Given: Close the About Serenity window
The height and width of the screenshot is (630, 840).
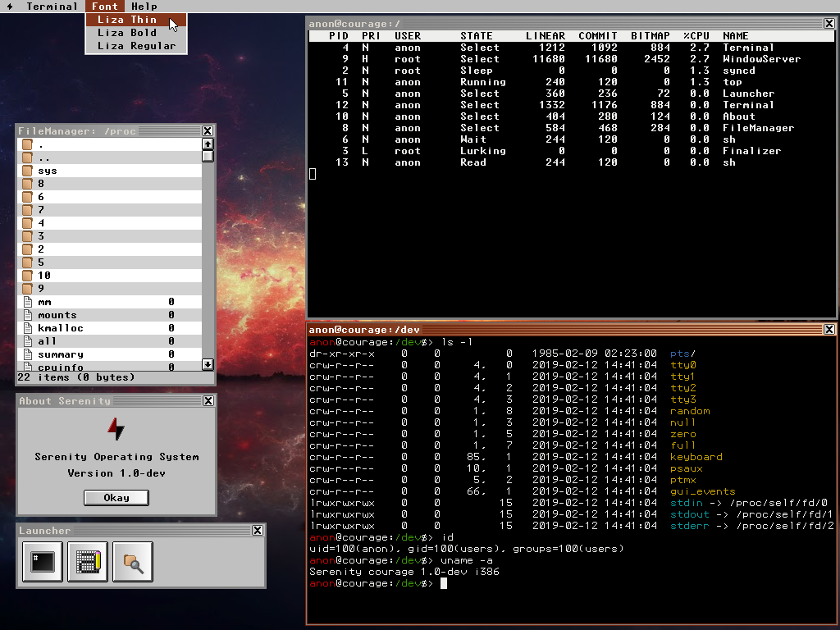Looking at the screenshot, I should click(208, 401).
